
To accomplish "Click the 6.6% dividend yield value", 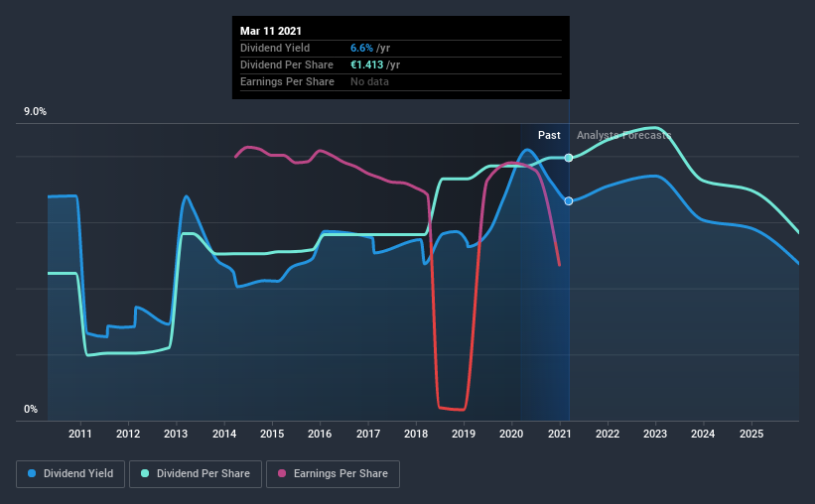I will pyautogui.click(x=361, y=48).
